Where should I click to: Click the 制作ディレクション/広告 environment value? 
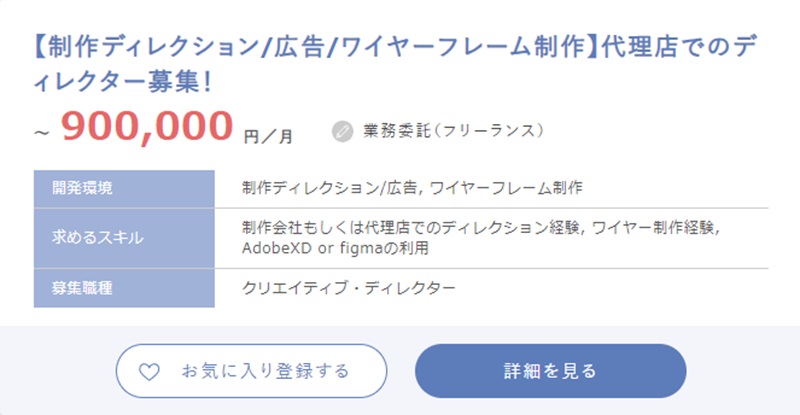[x=330, y=188]
